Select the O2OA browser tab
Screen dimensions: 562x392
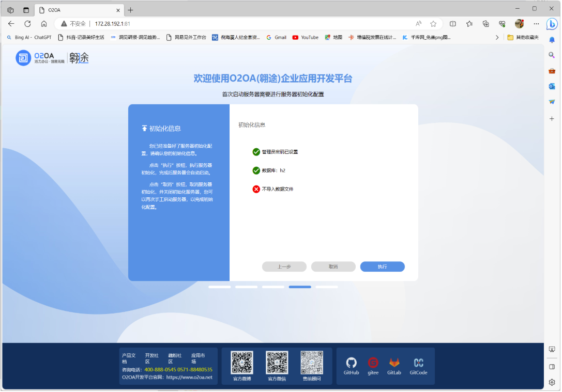78,10
